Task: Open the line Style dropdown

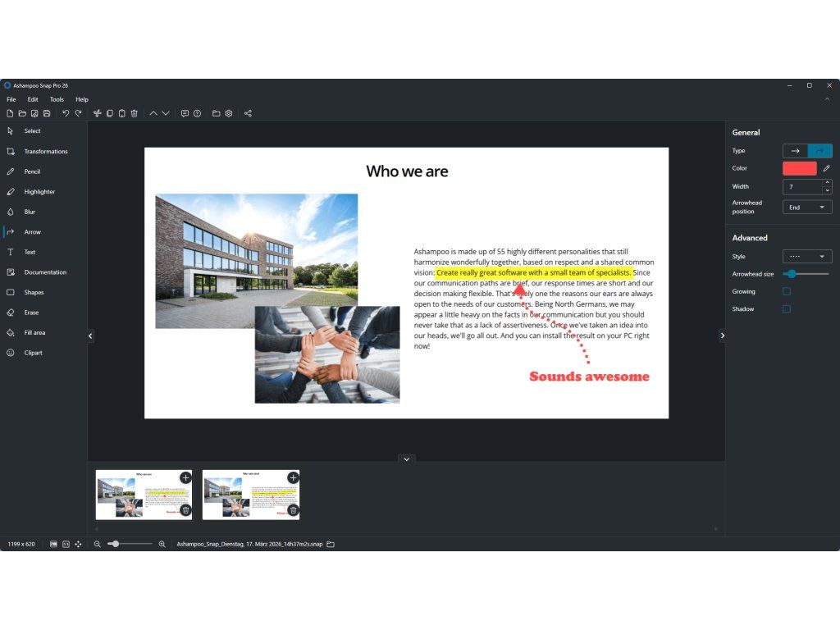Action: pos(807,257)
